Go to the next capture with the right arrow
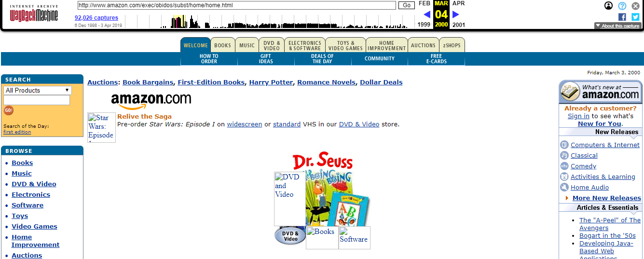This screenshot has height=259, width=644. point(456,14)
